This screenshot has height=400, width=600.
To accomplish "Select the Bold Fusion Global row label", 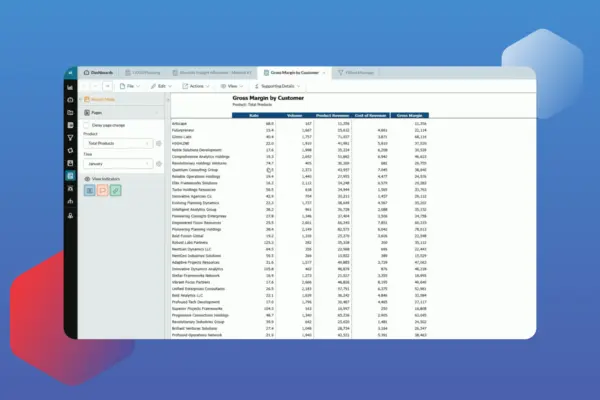I will point(188,236).
